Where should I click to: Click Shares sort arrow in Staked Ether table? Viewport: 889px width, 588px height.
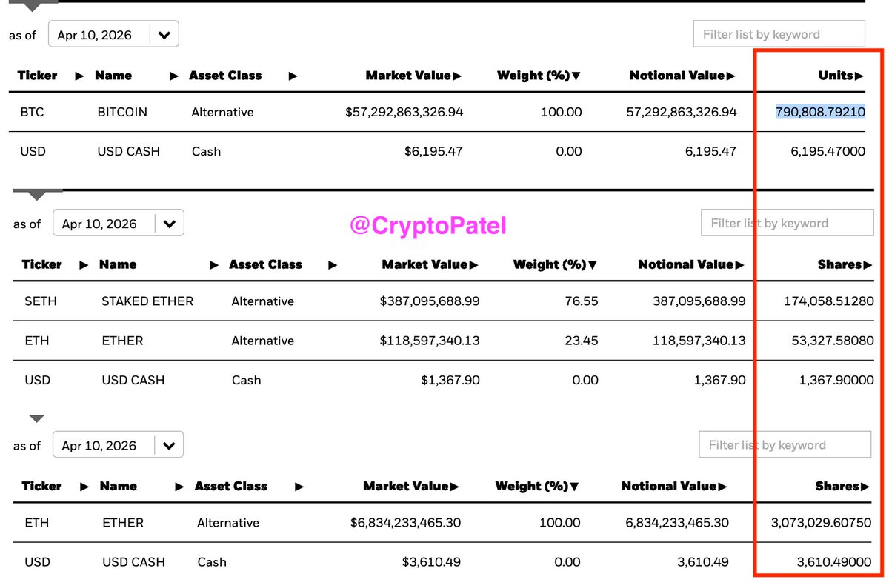coord(868,264)
